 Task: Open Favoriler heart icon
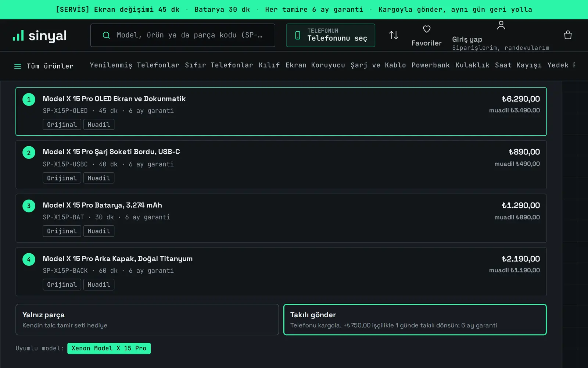pos(427,29)
